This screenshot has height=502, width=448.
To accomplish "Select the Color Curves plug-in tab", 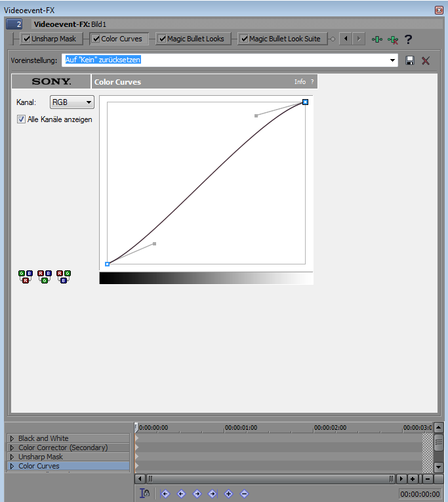I will click(x=121, y=39).
